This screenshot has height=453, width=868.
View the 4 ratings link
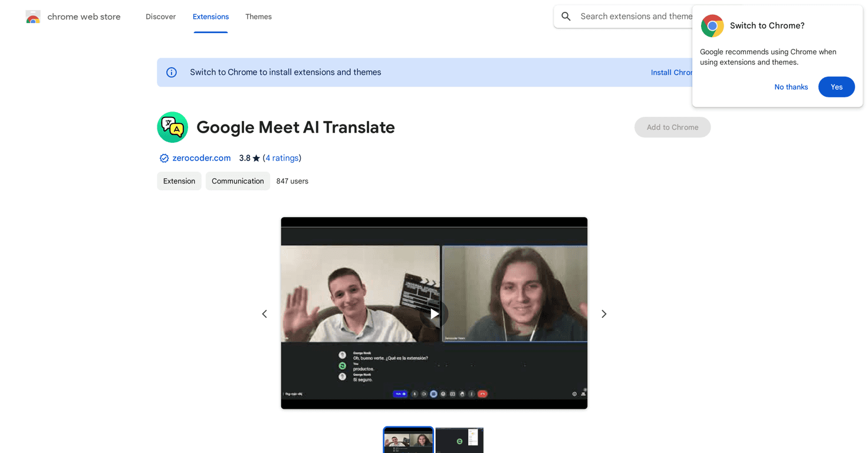click(x=282, y=158)
